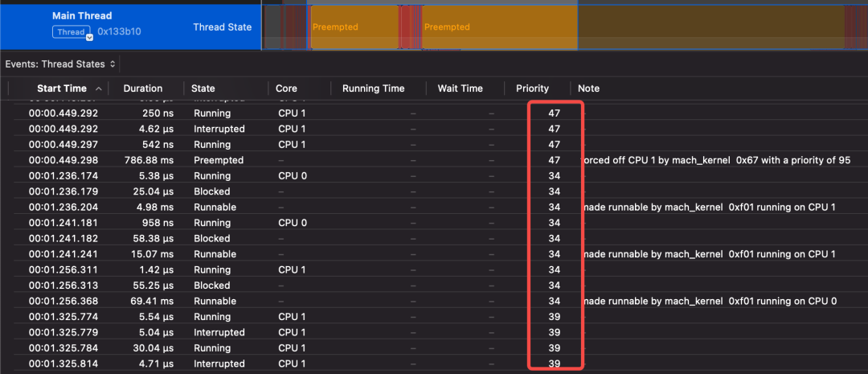
Task: Select the left Preempted segment in timeline
Action: point(354,27)
